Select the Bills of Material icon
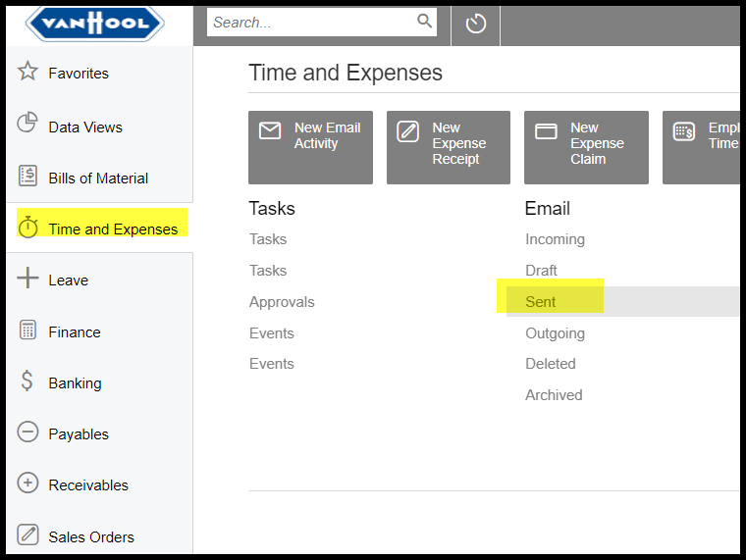This screenshot has width=746, height=560. point(27,177)
